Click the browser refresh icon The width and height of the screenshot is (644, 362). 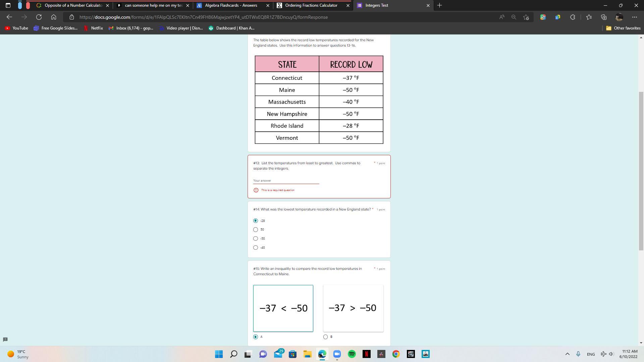tap(39, 17)
